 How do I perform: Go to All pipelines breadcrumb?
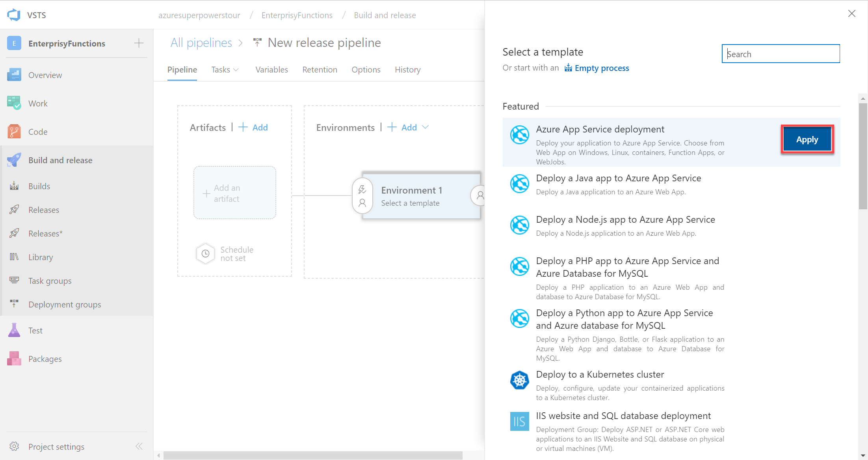201,43
